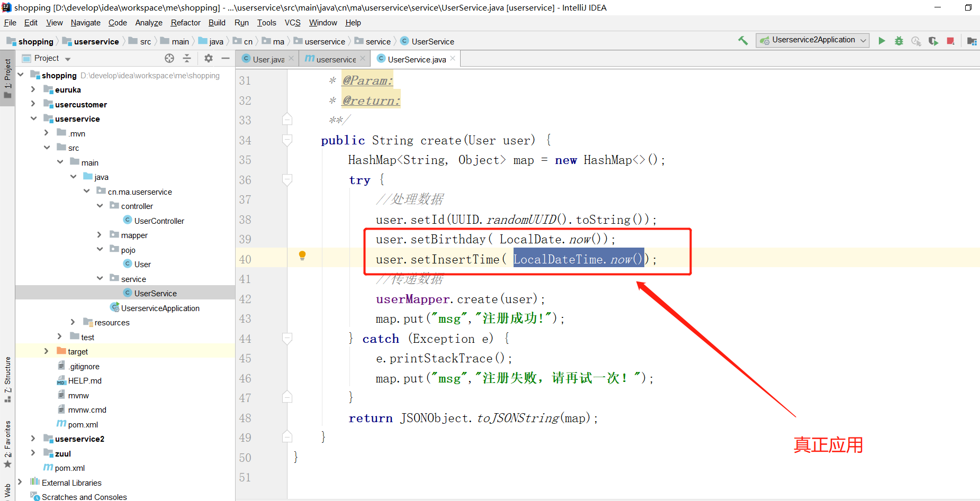
Task: Open the Userservice2Application run configuration dropdown
Action: click(x=813, y=40)
